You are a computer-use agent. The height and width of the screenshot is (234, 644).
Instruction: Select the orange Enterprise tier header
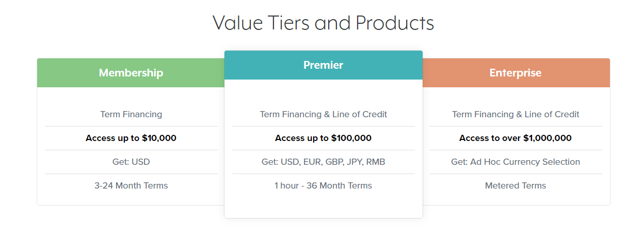[568, 73]
